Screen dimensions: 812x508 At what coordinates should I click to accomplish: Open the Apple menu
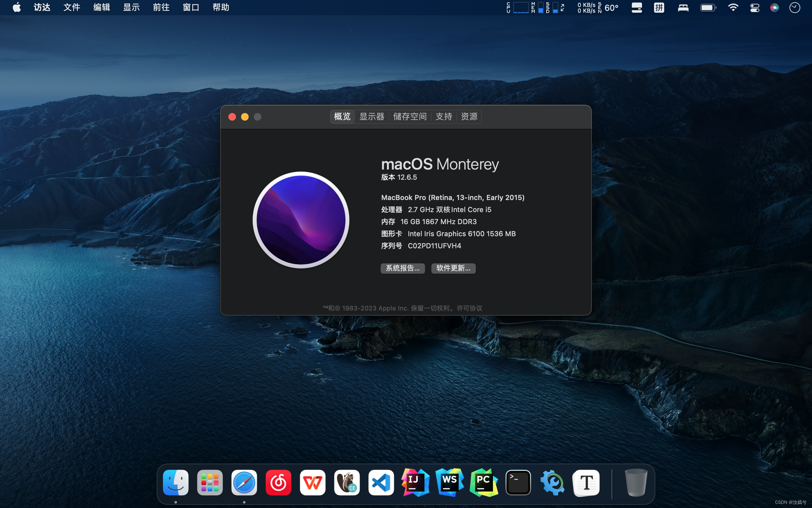click(x=16, y=7)
